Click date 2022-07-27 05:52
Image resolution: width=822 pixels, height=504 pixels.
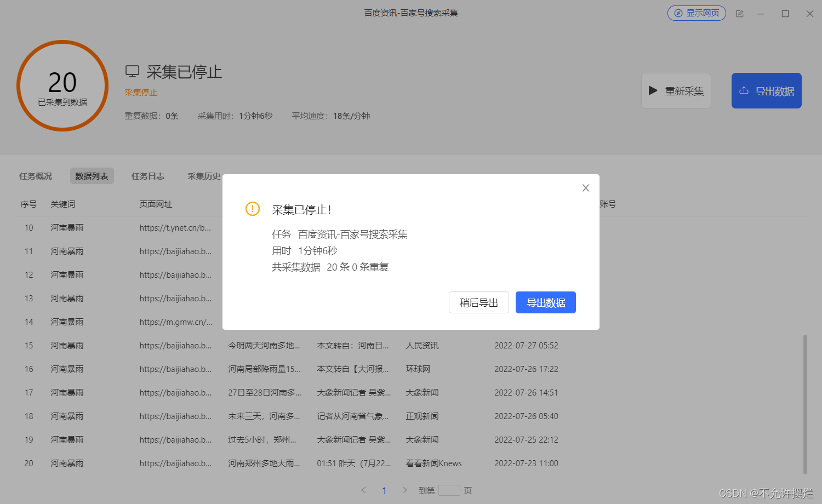(x=526, y=346)
